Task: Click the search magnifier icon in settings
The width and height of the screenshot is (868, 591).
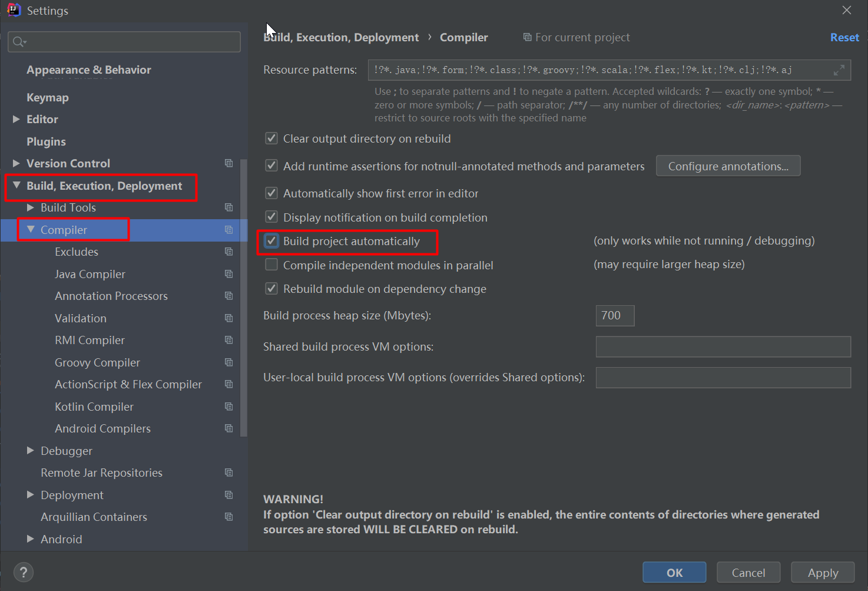Action: pyautogui.click(x=19, y=41)
